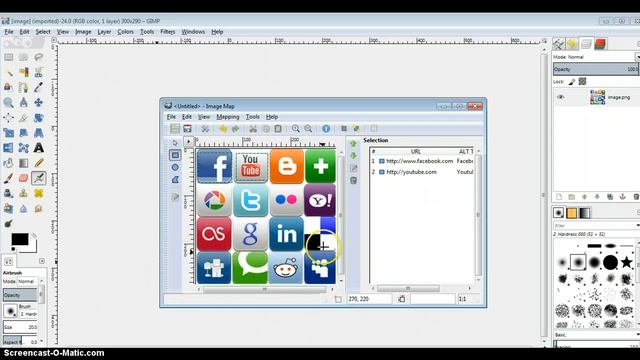Click Zoom Out in Image Map toolbar
The image size is (640, 360).
coord(308,129)
